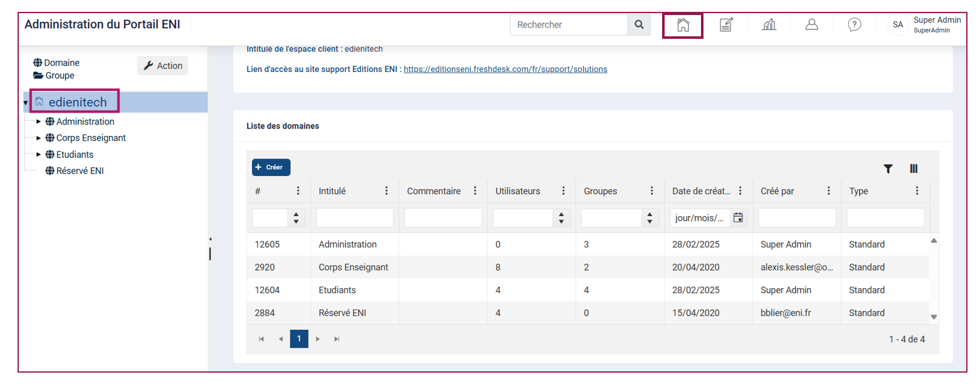Click the Créer button
Image resolution: width=980 pixels, height=387 pixels.
pyautogui.click(x=271, y=167)
